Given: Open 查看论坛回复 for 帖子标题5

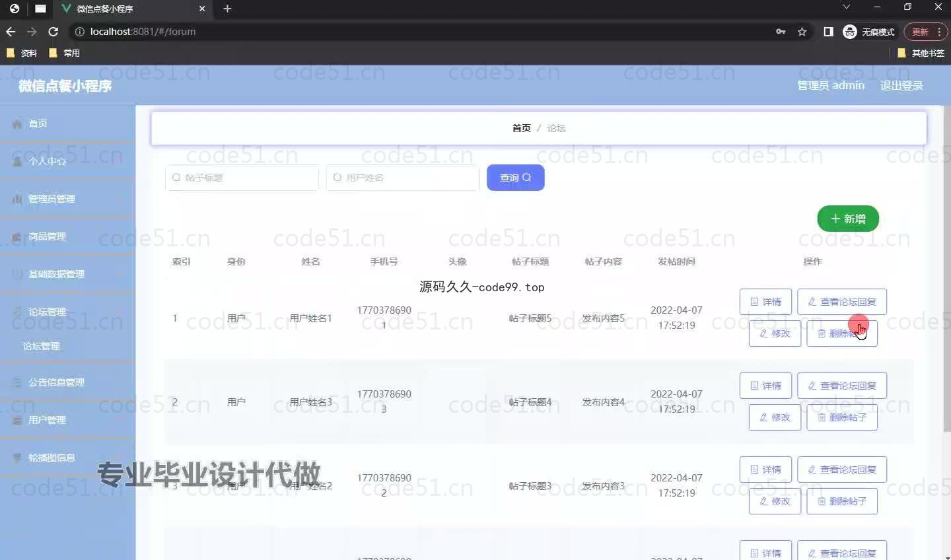Looking at the screenshot, I should click(842, 302).
